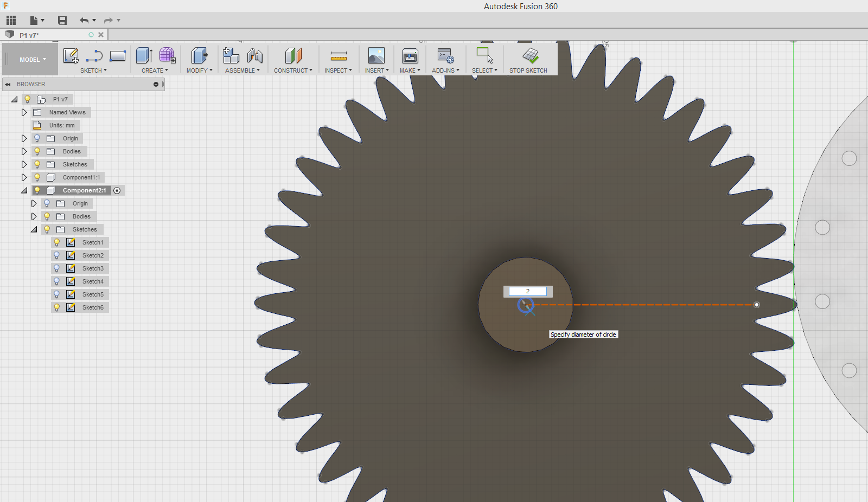The height and width of the screenshot is (502, 868).
Task: Click the Make 3D print icon
Action: coord(410,56)
